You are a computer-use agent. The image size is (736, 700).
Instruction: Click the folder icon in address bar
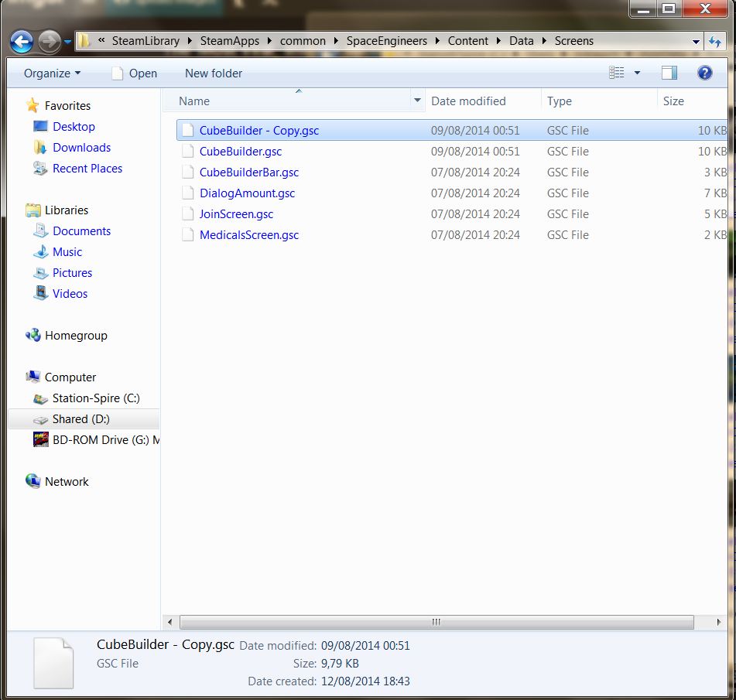(x=84, y=41)
